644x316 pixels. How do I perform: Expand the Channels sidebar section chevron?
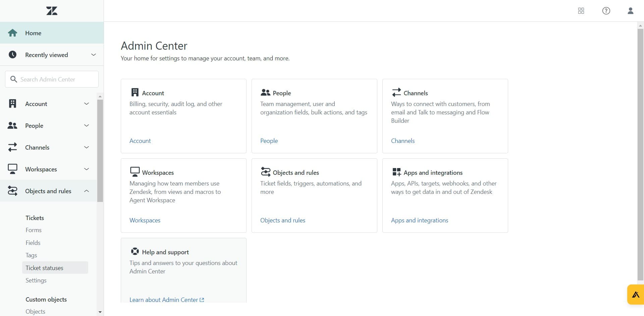click(x=87, y=147)
